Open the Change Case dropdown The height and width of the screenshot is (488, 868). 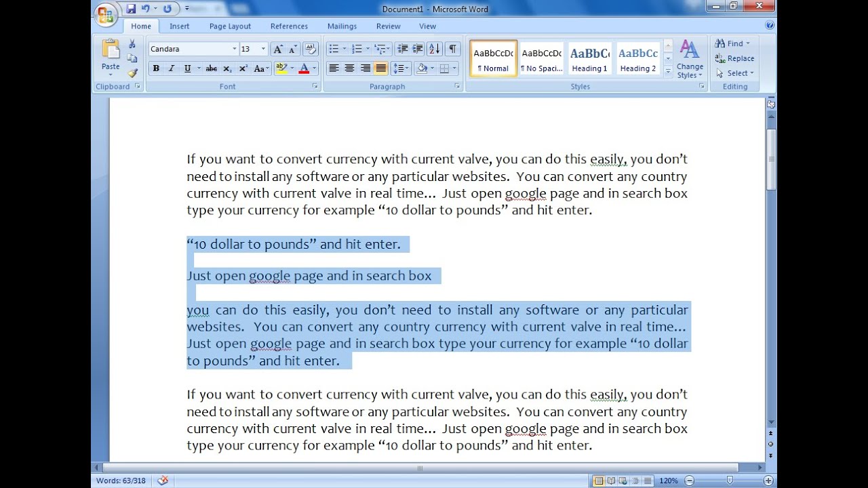261,68
